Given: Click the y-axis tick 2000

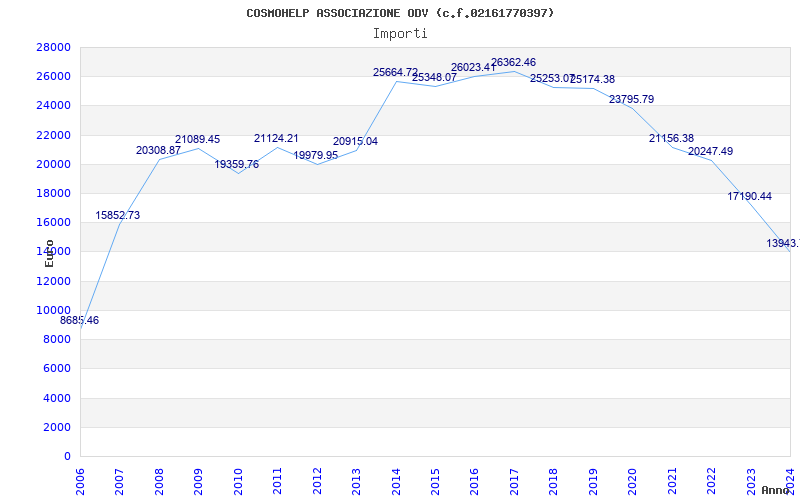Looking at the screenshot, I should (57, 427).
